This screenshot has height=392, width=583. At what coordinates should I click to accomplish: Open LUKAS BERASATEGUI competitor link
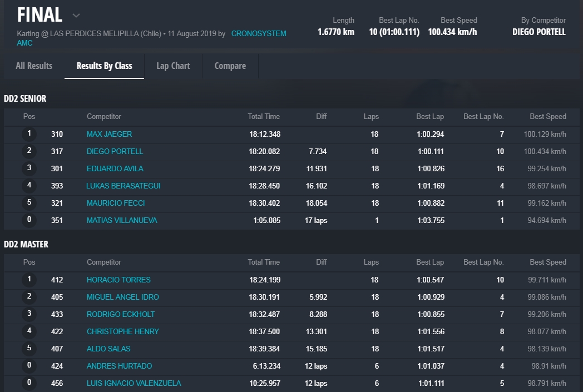point(123,186)
